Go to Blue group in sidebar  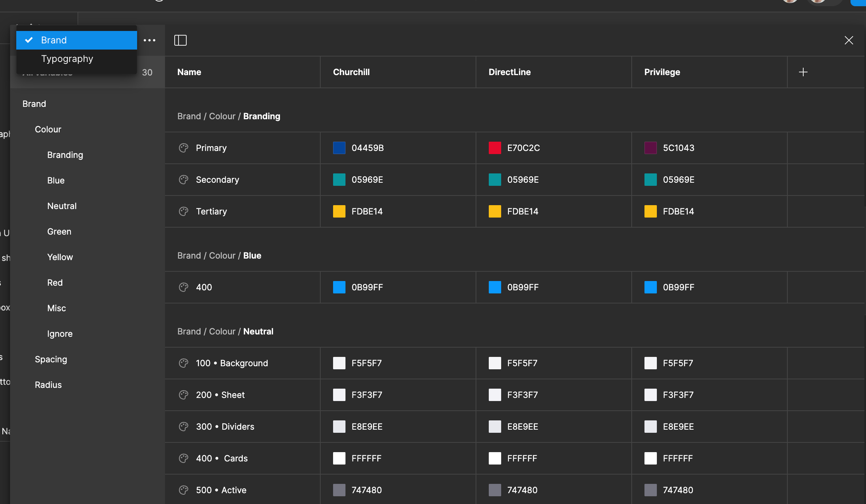pos(56,180)
